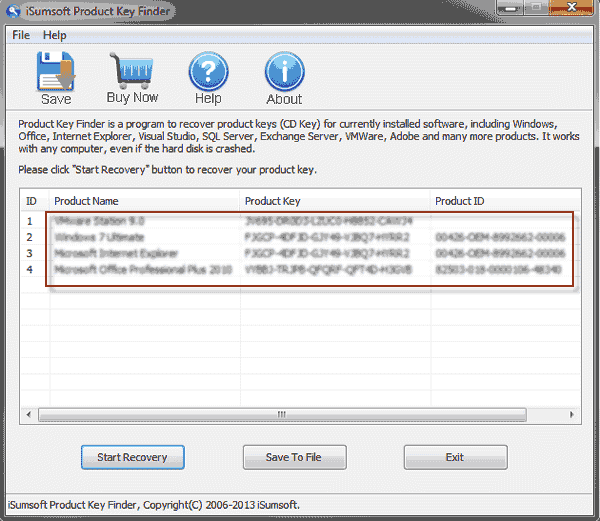600x521 pixels.
Task: Open the File menu
Action: click(21, 35)
